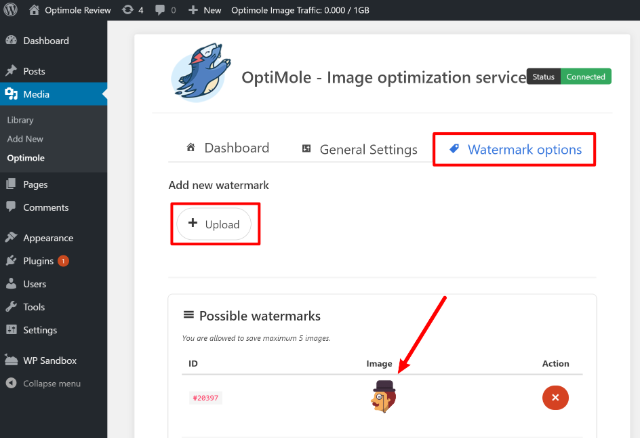Open the Settings menu
The width and height of the screenshot is (640, 438).
click(x=40, y=330)
